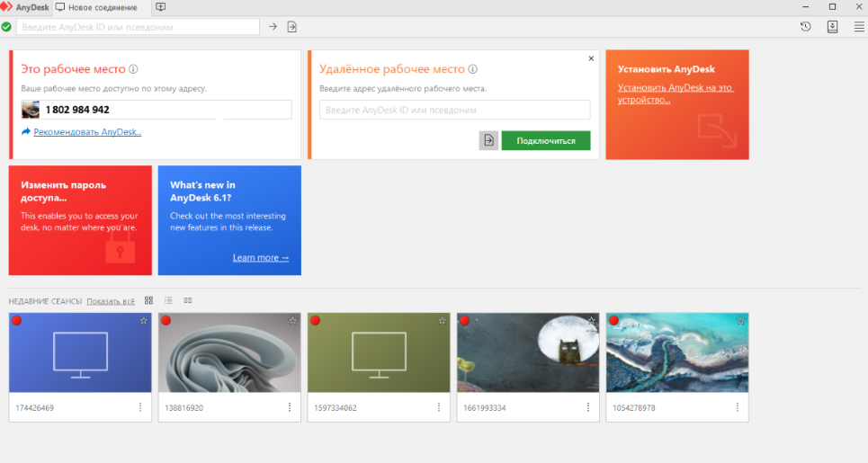This screenshot has width=868, height=463.
Task: Click the 'Установить AnyDesk' orange tile heading
Action: (666, 69)
